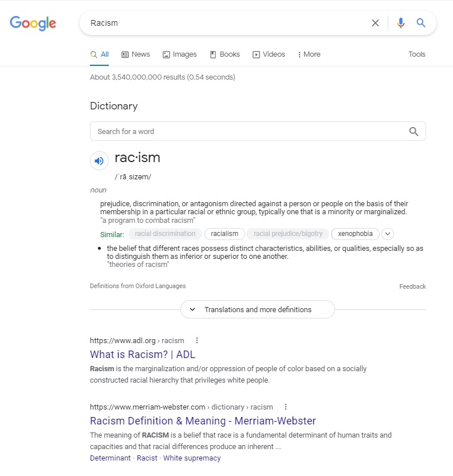Click the dictionary word search magnifier
Image resolution: width=453 pixels, height=476 pixels.
pyautogui.click(x=414, y=131)
